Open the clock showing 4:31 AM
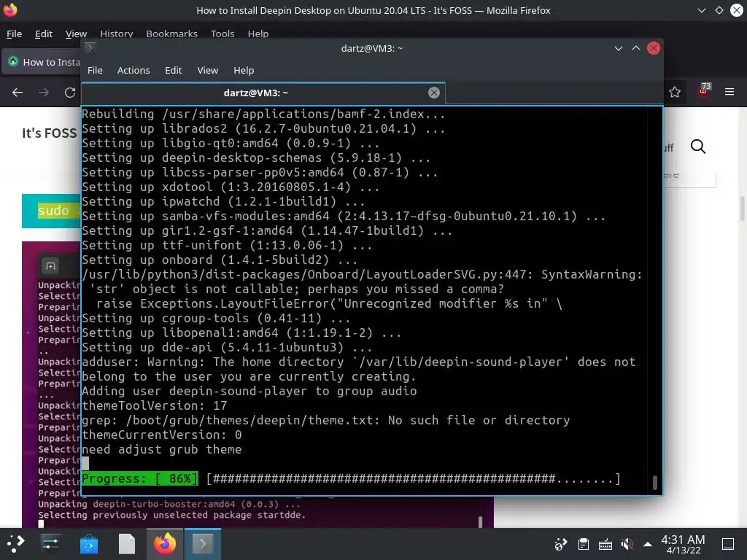This screenshot has width=747, height=560. [x=683, y=544]
